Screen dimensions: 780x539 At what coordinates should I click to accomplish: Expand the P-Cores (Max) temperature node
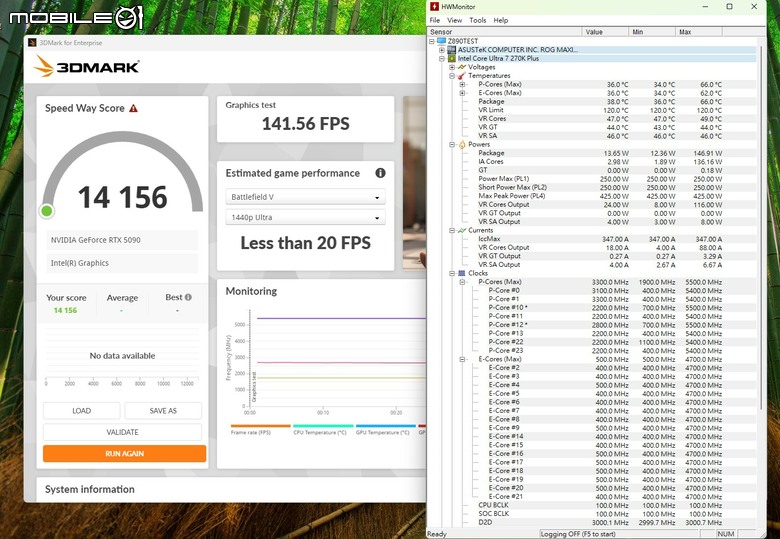click(462, 84)
